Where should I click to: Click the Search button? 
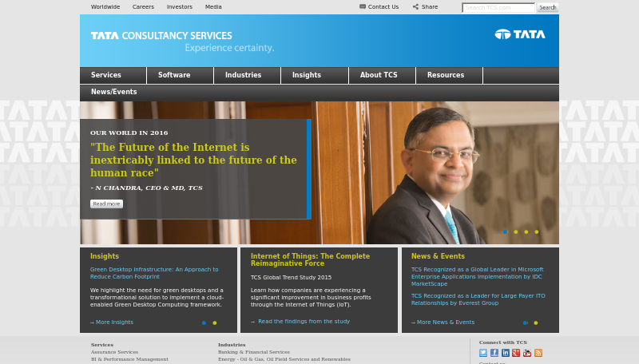pyautogui.click(x=547, y=7)
